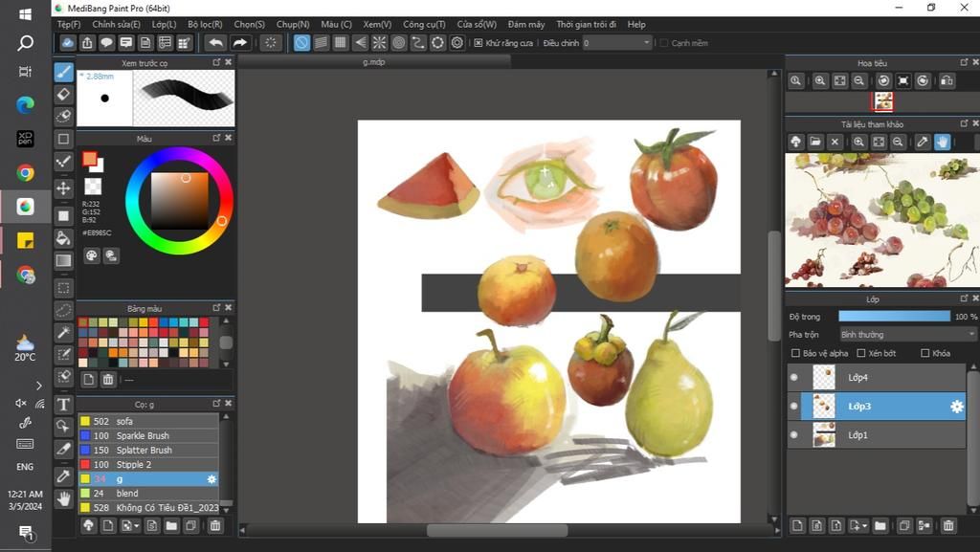Click the Lớp4 layer thumbnail
The height and width of the screenshot is (552, 980).
(824, 377)
